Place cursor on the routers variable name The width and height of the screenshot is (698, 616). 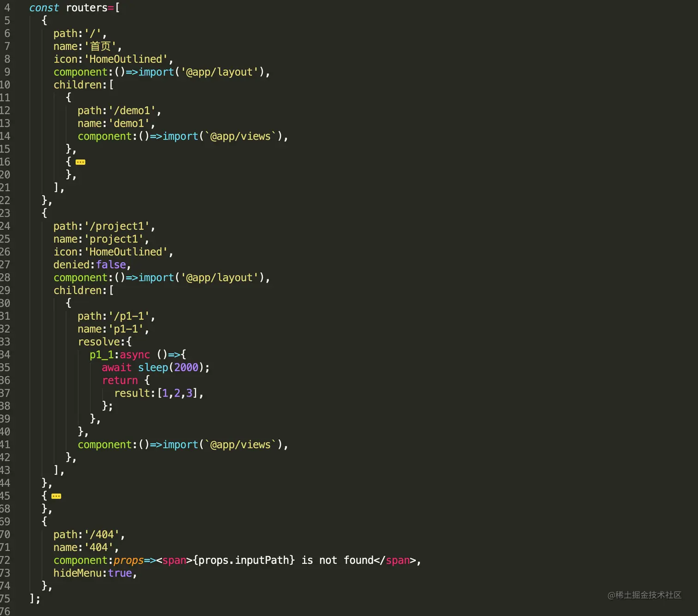[x=87, y=8]
